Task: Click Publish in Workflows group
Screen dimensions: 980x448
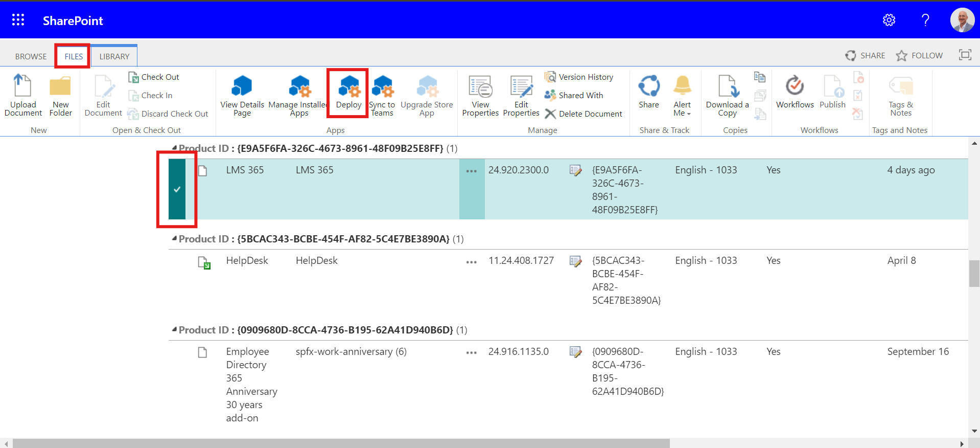Action: [x=833, y=92]
